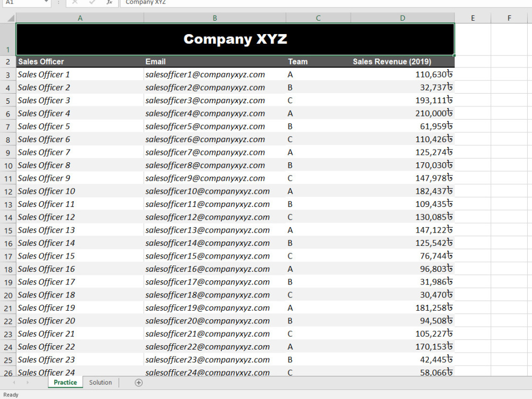The height and width of the screenshot is (399, 532).
Task: Open the Name Box dropdown arrow
Action: pos(46,2)
